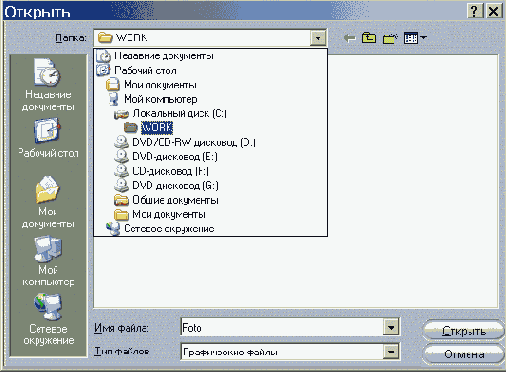
Task: Select Общие документы in dropdown list
Action: click(x=166, y=200)
